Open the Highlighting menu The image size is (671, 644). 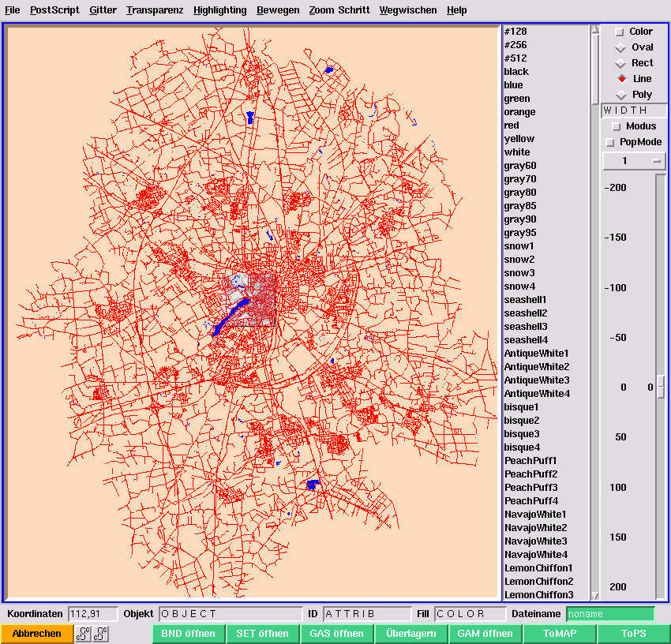(x=219, y=10)
